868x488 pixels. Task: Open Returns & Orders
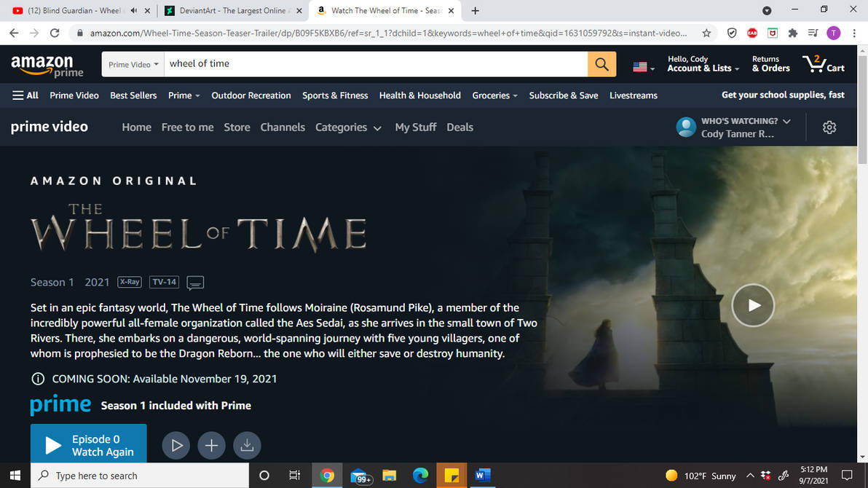tap(770, 63)
